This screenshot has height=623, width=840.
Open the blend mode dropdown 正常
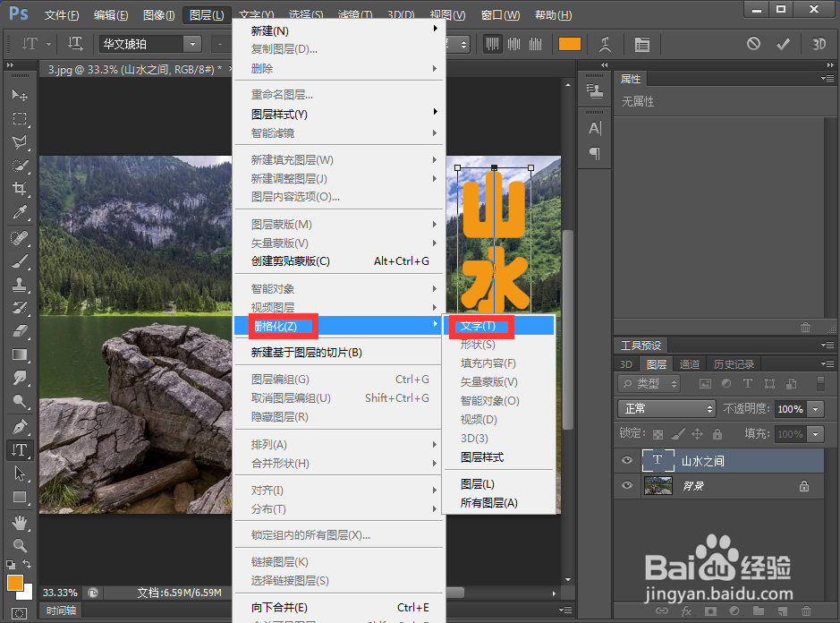tap(667, 409)
